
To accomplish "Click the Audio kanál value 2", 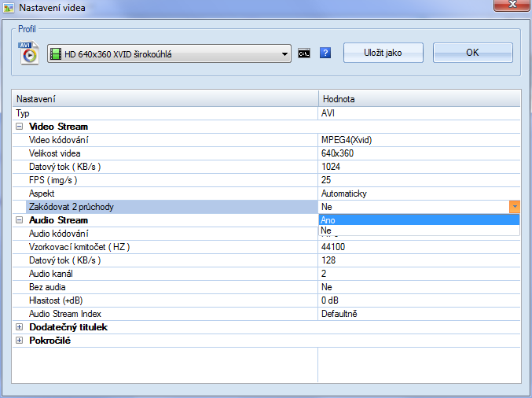I will click(419, 274).
